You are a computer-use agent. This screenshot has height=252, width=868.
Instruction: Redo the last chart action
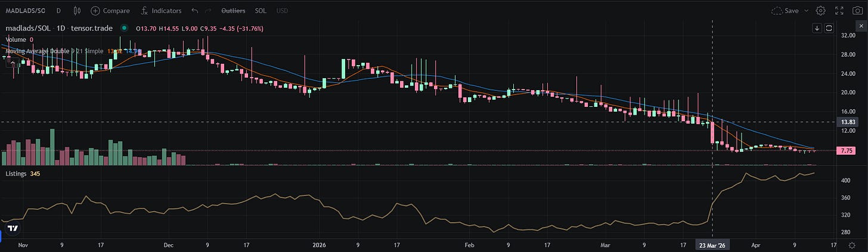tap(208, 11)
